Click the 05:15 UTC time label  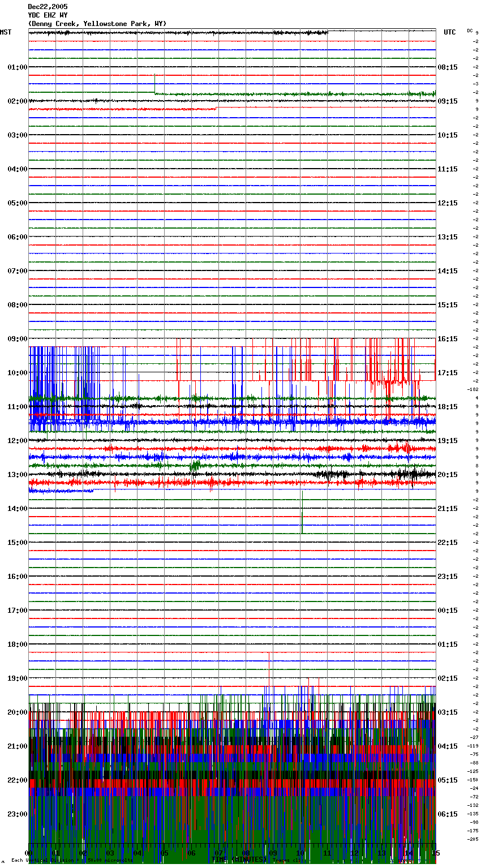coord(448,780)
